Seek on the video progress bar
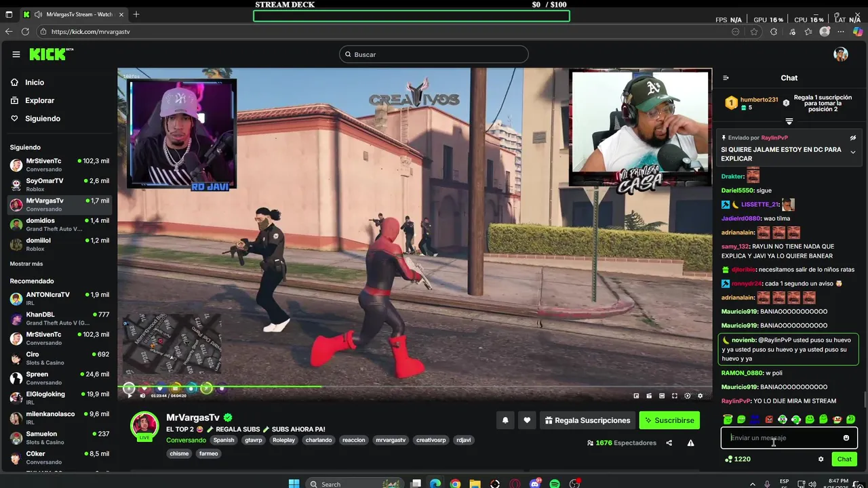This screenshot has height=488, width=868. point(414,387)
